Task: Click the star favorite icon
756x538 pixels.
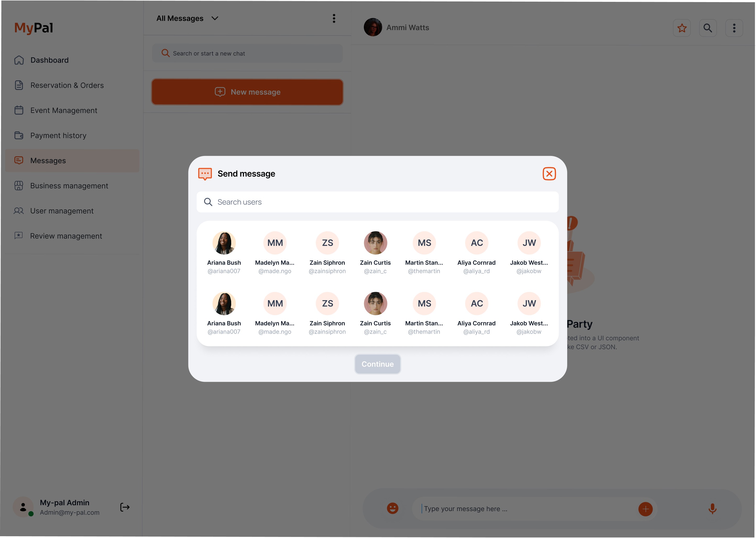Action: (x=682, y=28)
